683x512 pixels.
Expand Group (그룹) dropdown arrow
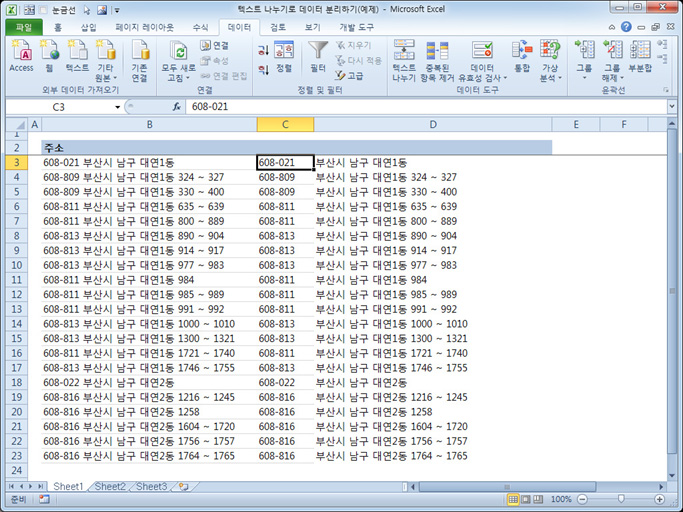click(584, 78)
